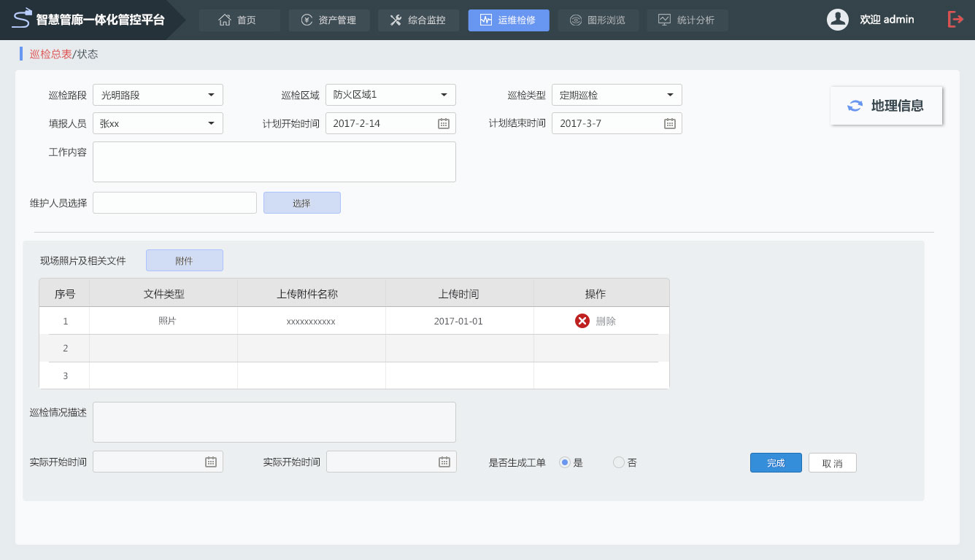This screenshot has height=560, width=975.
Task: Click the logout icon at top right
Action: (x=955, y=20)
